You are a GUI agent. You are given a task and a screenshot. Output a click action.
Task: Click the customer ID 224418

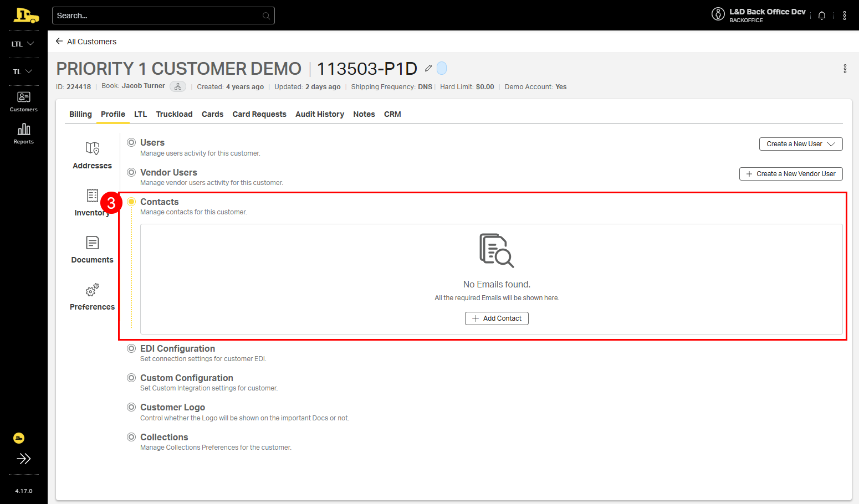(79, 87)
